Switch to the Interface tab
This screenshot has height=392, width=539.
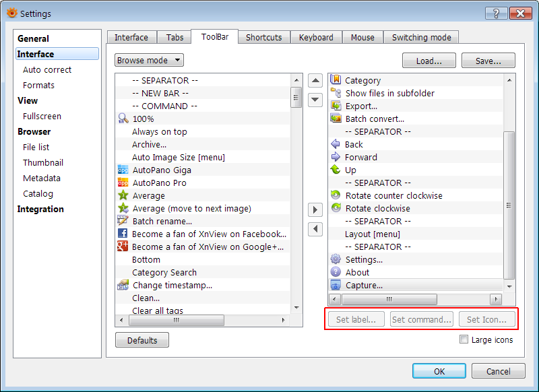click(131, 37)
